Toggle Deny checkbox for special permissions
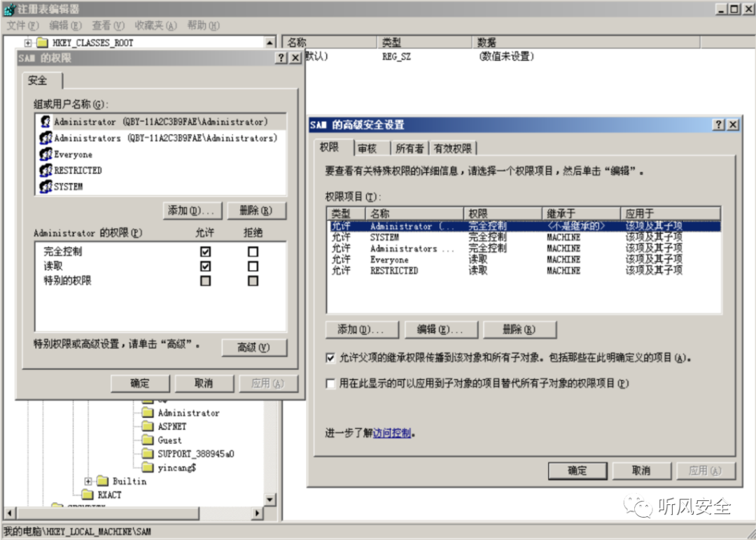756x540 pixels. pyautogui.click(x=253, y=280)
